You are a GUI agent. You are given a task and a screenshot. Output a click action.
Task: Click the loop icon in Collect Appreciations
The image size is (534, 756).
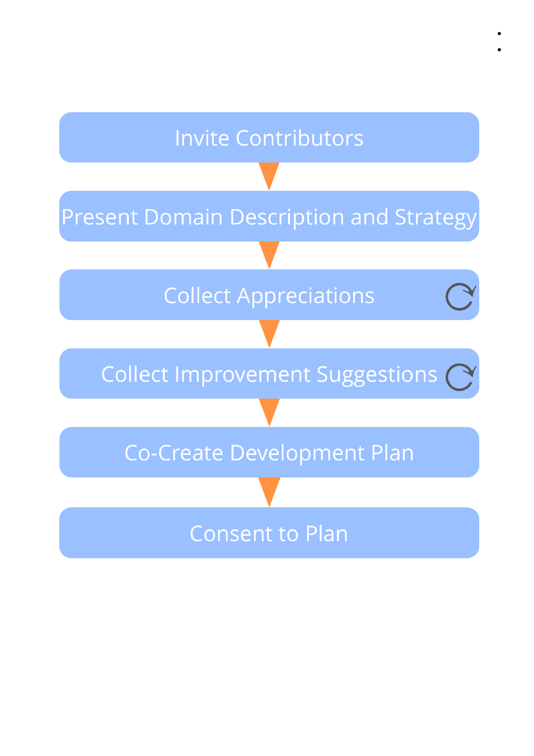[x=460, y=297]
